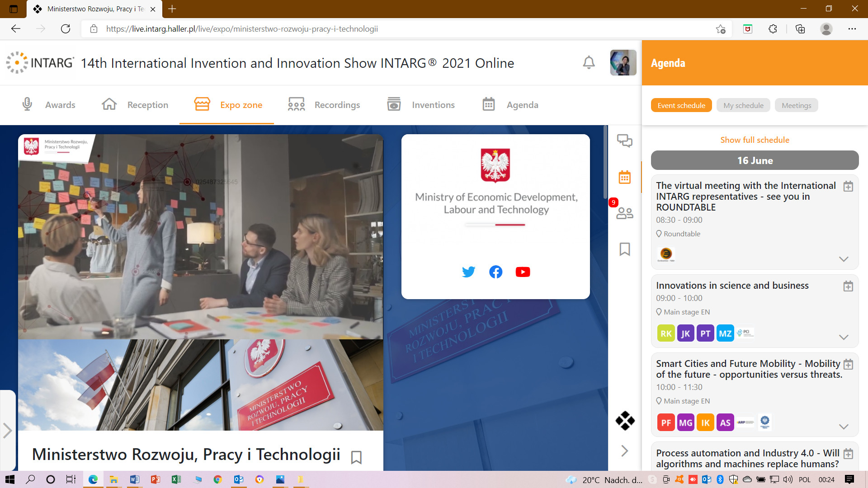Play the Ministry promotional video thumbnail

pyautogui.click(x=200, y=237)
